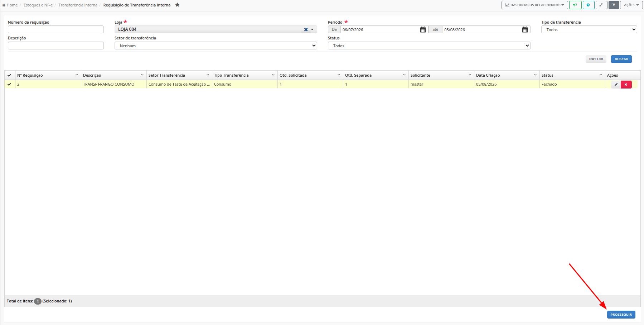The image size is (644, 325).
Task: Open Status column menu arrow
Action: pos(601,75)
